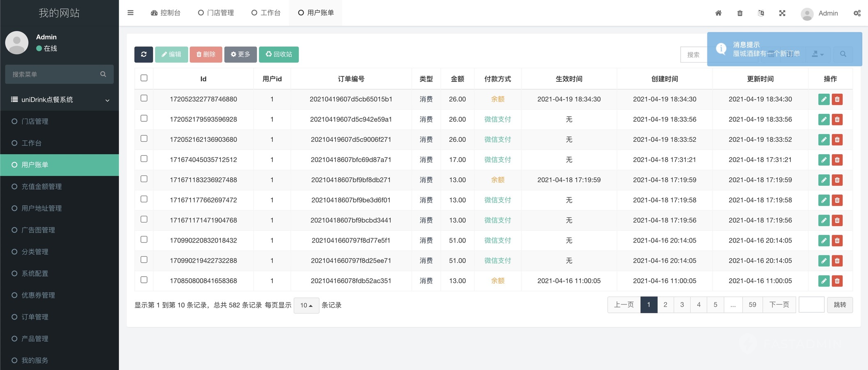Check the select-all checkbox in table header
The image size is (868, 370).
(x=144, y=78)
